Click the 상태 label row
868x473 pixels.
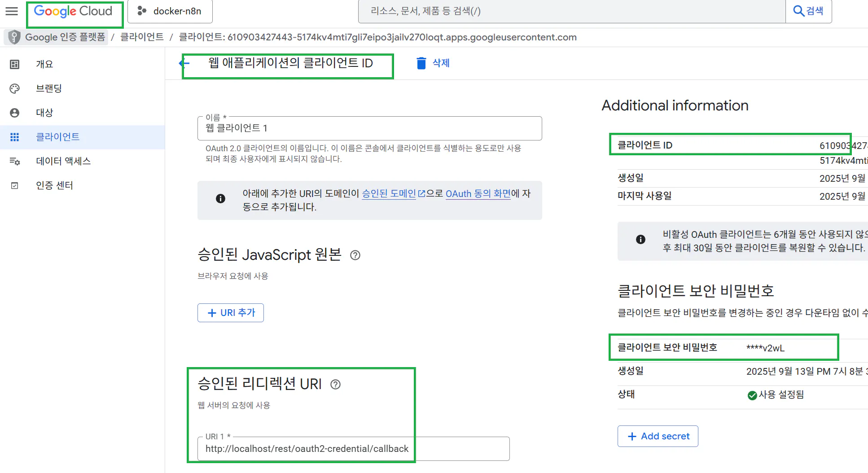point(626,394)
